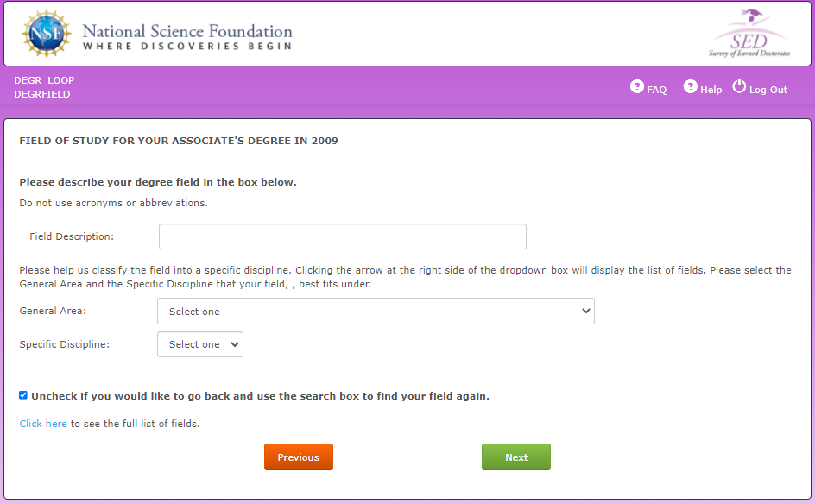Open the General Area dropdown
Image resolution: width=815 pixels, height=504 pixels.
pyautogui.click(x=376, y=312)
